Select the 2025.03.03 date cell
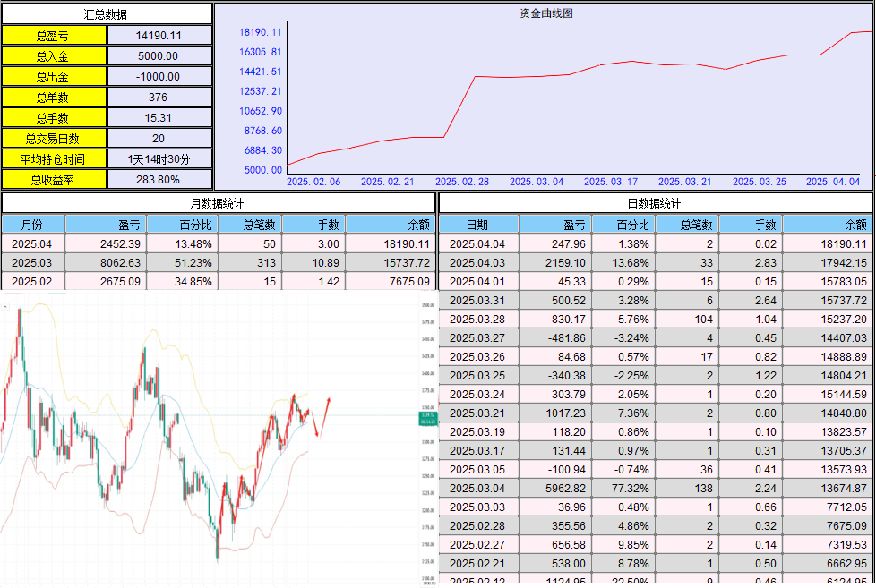The image size is (876, 588). [x=479, y=507]
